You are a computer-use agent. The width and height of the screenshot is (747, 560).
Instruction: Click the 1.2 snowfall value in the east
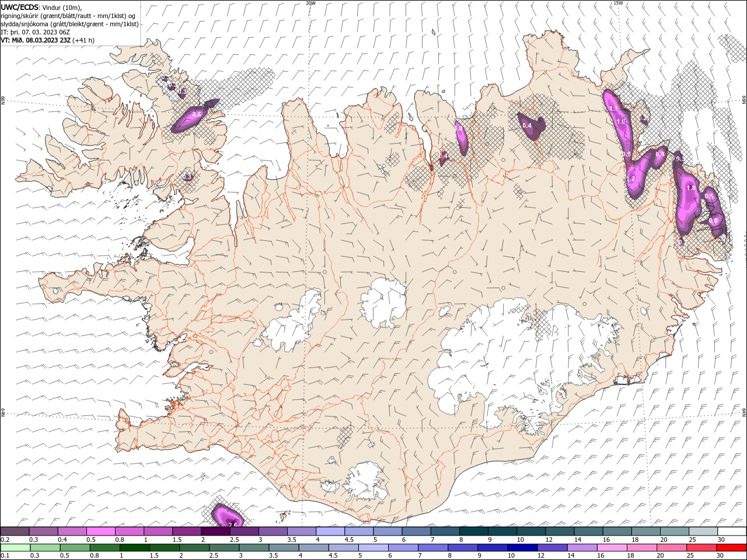coord(630,179)
